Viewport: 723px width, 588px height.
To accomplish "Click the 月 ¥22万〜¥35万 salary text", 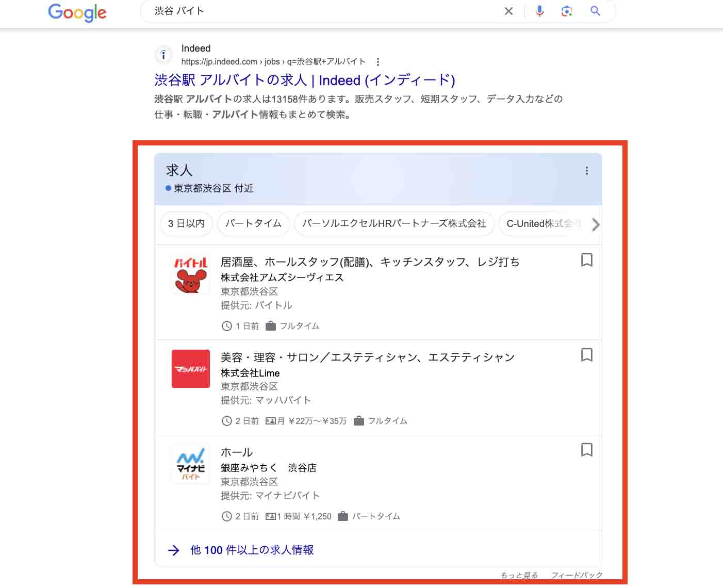I will coord(312,421).
